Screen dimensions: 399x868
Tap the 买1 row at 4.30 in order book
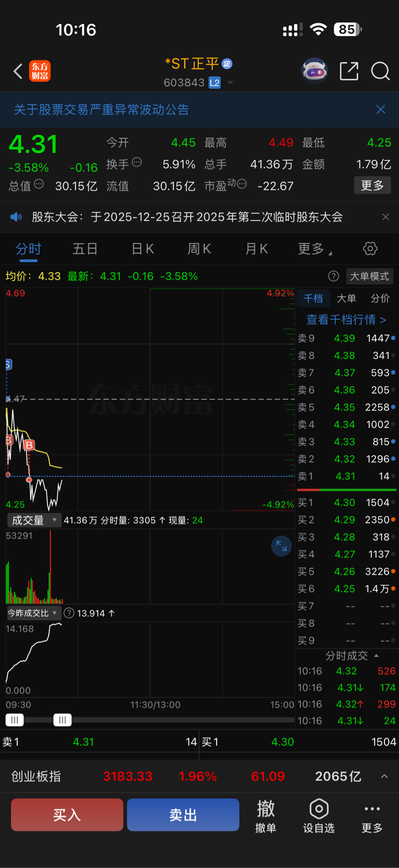click(x=347, y=503)
